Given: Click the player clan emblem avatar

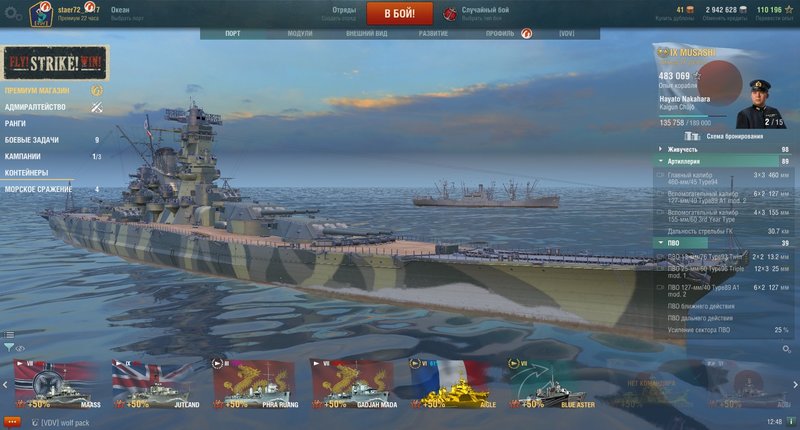Looking at the screenshot, I should pyautogui.click(x=41, y=14).
